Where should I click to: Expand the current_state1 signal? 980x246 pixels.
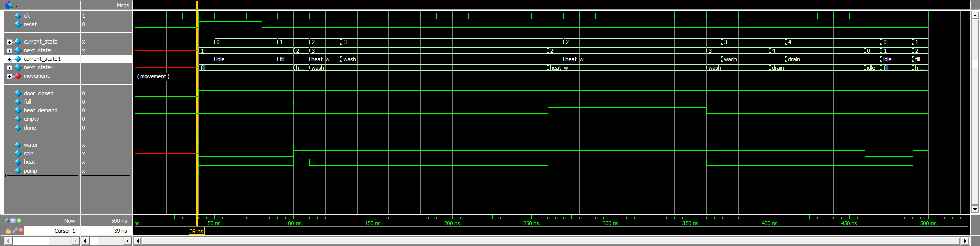point(9,59)
